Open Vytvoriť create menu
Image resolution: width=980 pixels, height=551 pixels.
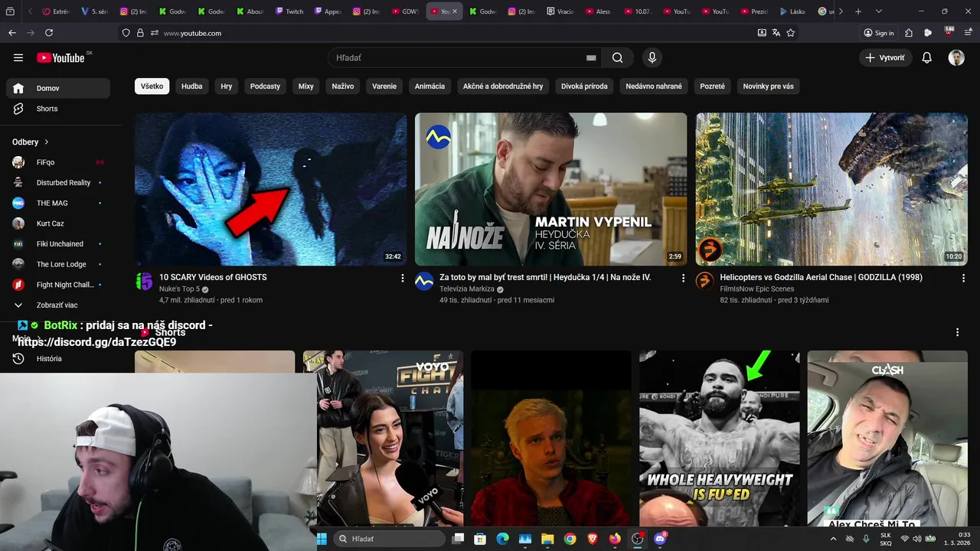885,57
